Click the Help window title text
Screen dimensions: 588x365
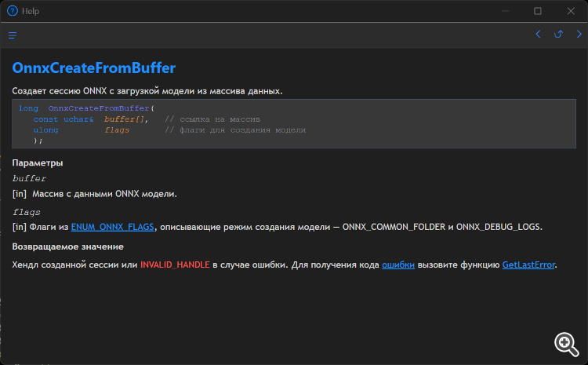tap(31, 12)
